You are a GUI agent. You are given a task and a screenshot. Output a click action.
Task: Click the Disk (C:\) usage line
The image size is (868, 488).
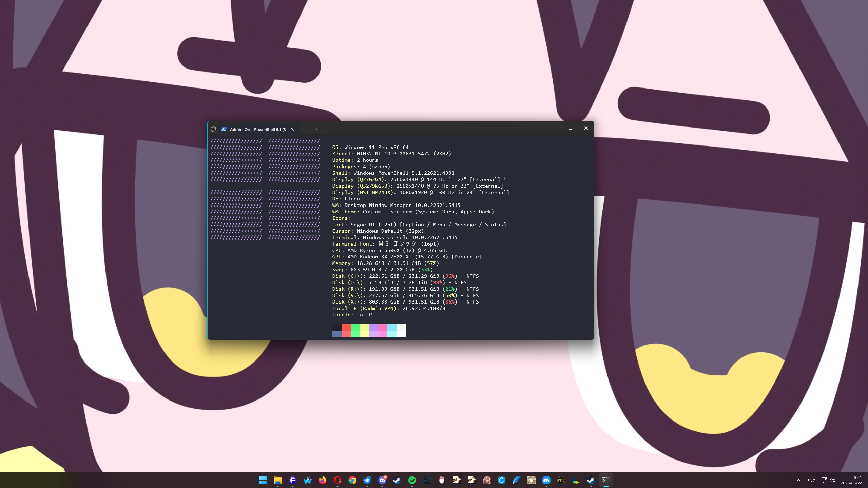406,276
